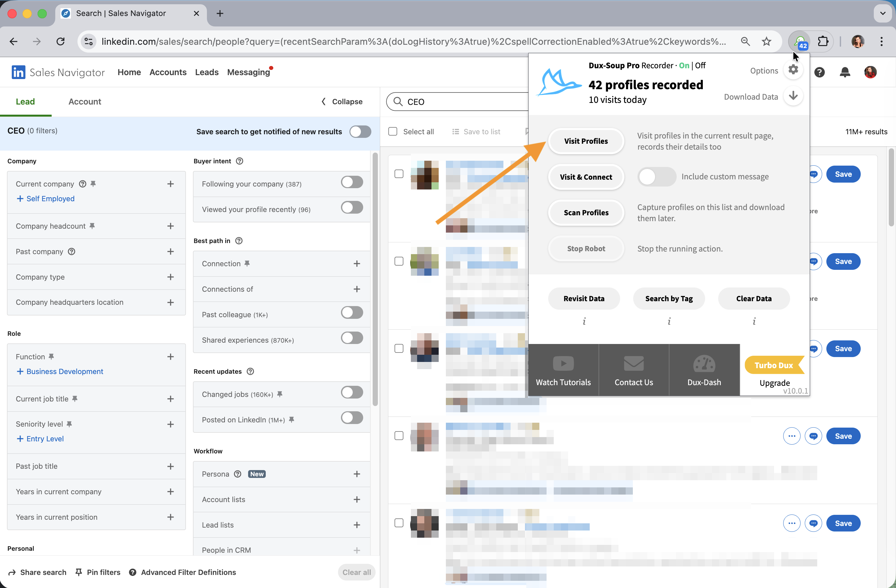Viewport: 896px width, 588px height.
Task: Open Contact Us envelope icon
Action: (x=633, y=364)
